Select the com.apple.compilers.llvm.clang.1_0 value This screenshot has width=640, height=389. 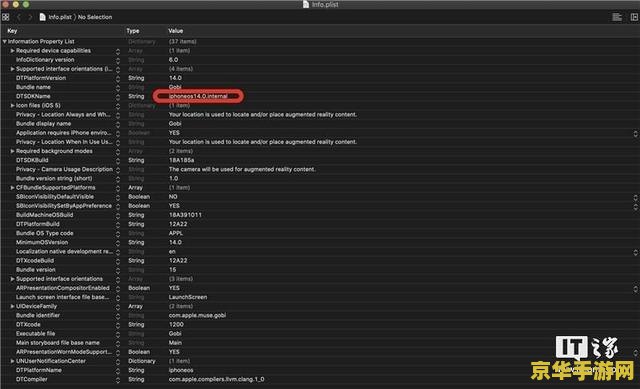[216, 380]
